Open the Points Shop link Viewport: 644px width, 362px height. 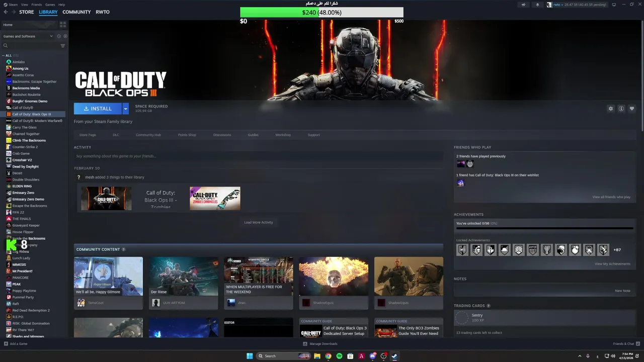(187, 135)
